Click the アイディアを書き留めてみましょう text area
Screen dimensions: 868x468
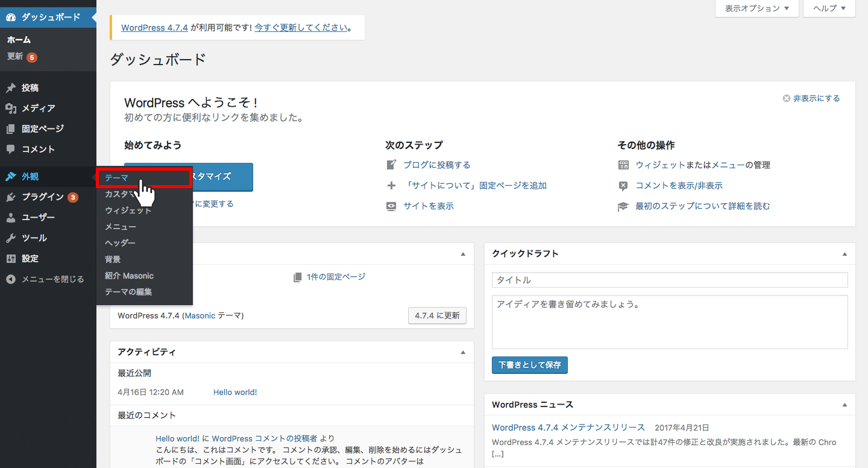[x=670, y=322]
